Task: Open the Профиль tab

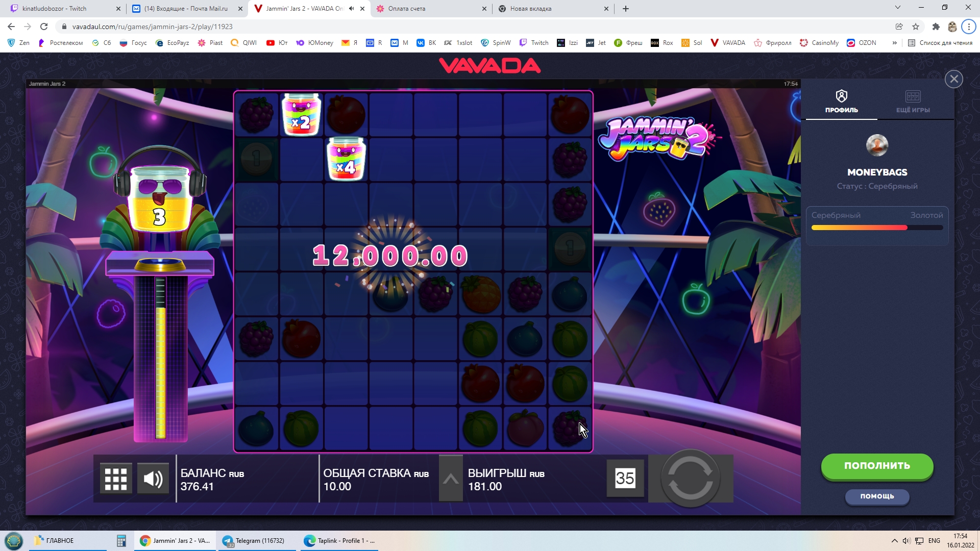Action: point(841,102)
